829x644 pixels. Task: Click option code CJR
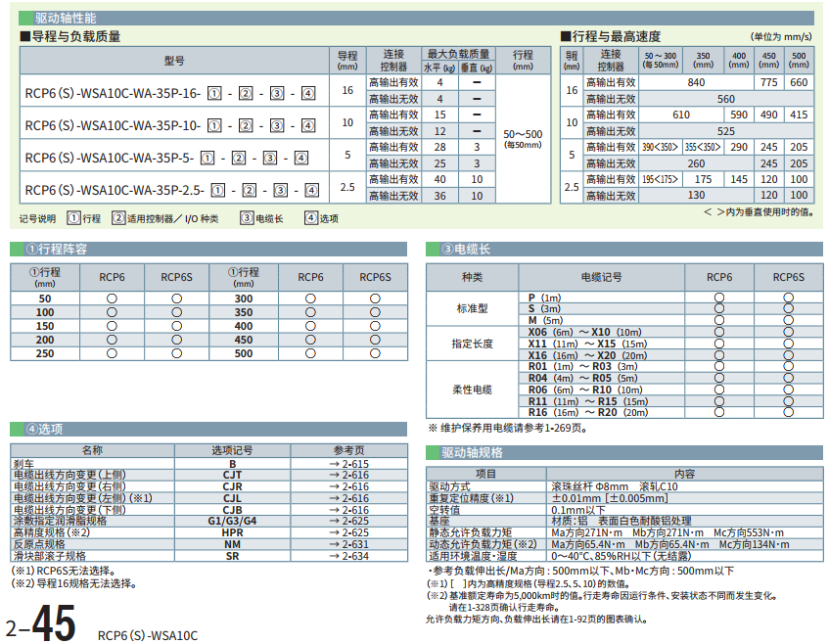click(232, 486)
